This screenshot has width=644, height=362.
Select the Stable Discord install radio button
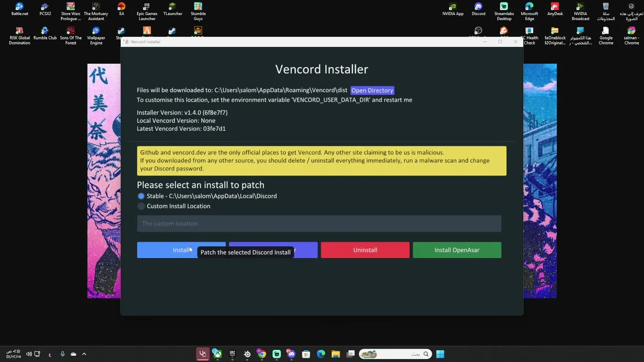pyautogui.click(x=141, y=196)
